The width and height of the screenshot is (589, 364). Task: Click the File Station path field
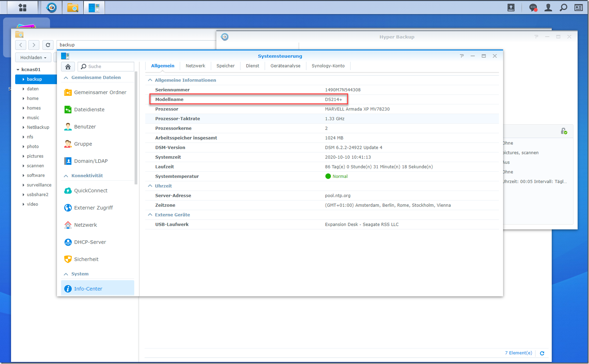(136, 45)
